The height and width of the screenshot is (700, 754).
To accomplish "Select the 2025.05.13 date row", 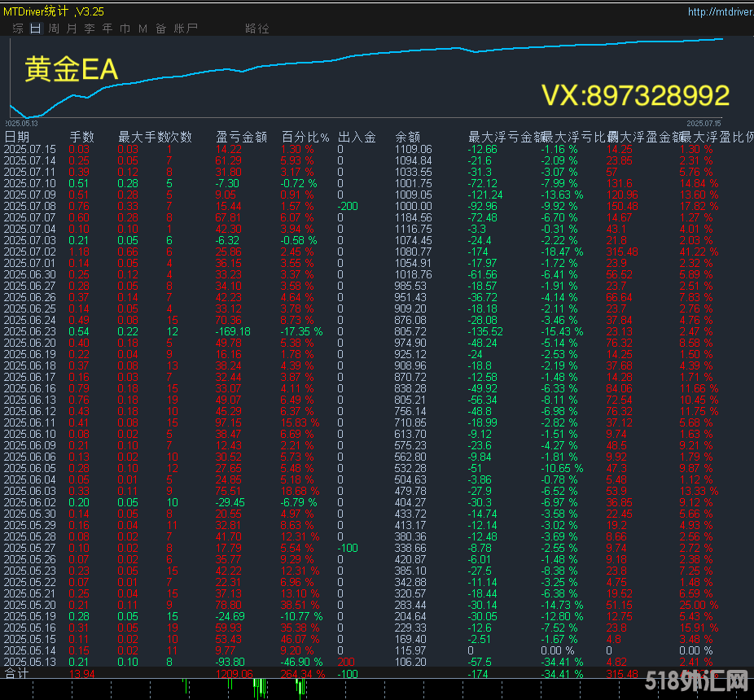I will tap(30, 662).
